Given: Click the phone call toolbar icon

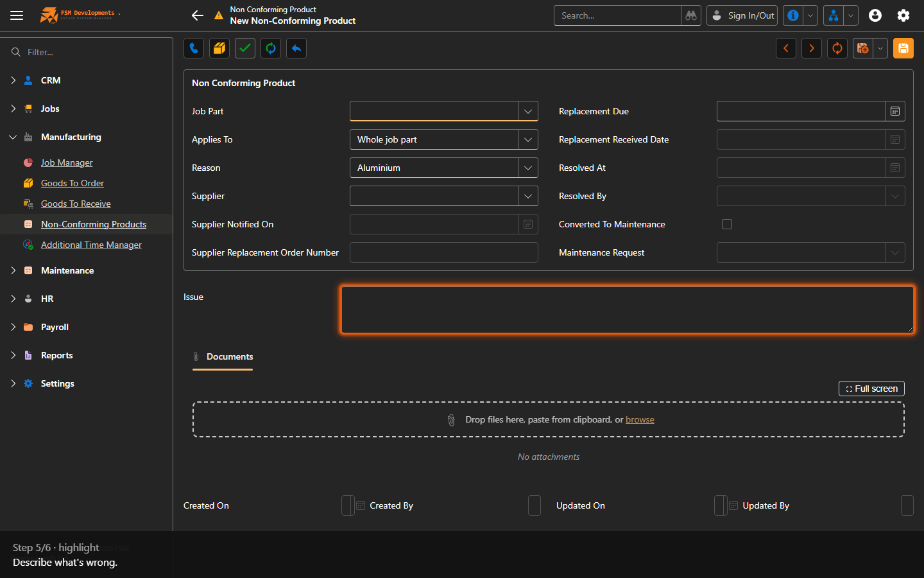Looking at the screenshot, I should (x=194, y=48).
